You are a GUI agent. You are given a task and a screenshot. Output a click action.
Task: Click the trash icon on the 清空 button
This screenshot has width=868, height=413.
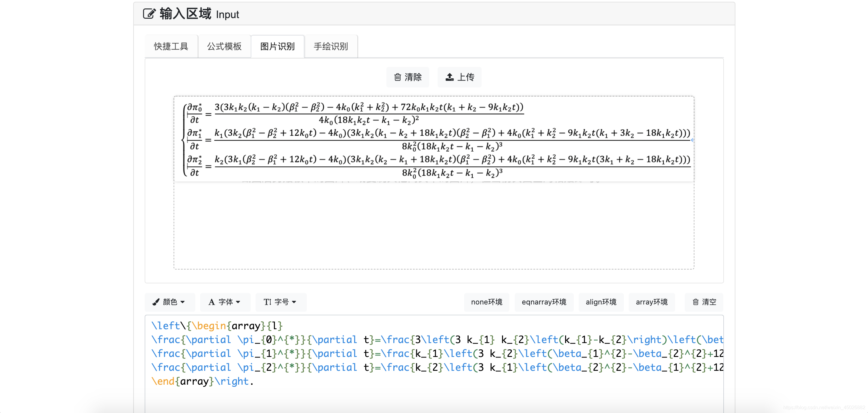pyautogui.click(x=696, y=302)
